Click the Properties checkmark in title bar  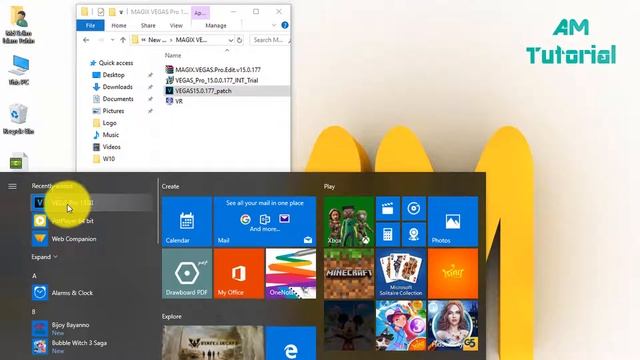click(x=100, y=12)
